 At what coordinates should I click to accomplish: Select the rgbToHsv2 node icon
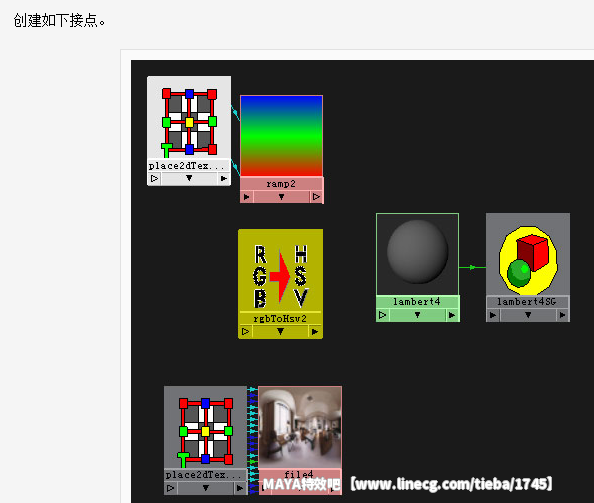click(x=280, y=275)
